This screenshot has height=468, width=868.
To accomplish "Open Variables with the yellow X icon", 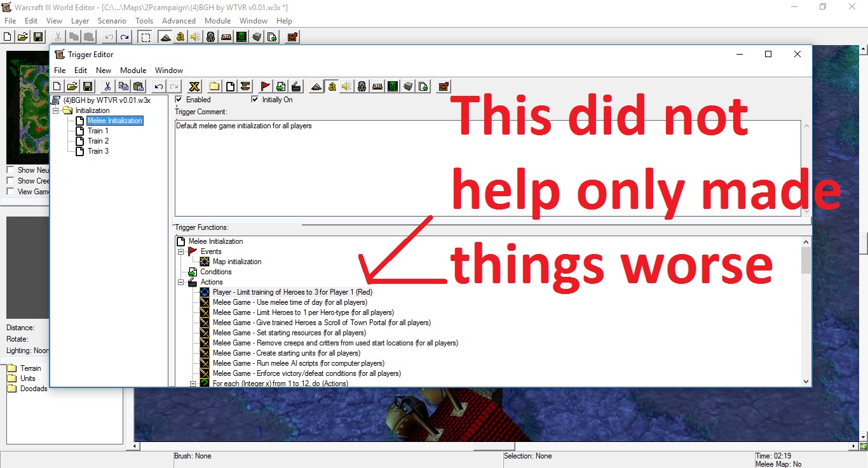I will 194,86.
